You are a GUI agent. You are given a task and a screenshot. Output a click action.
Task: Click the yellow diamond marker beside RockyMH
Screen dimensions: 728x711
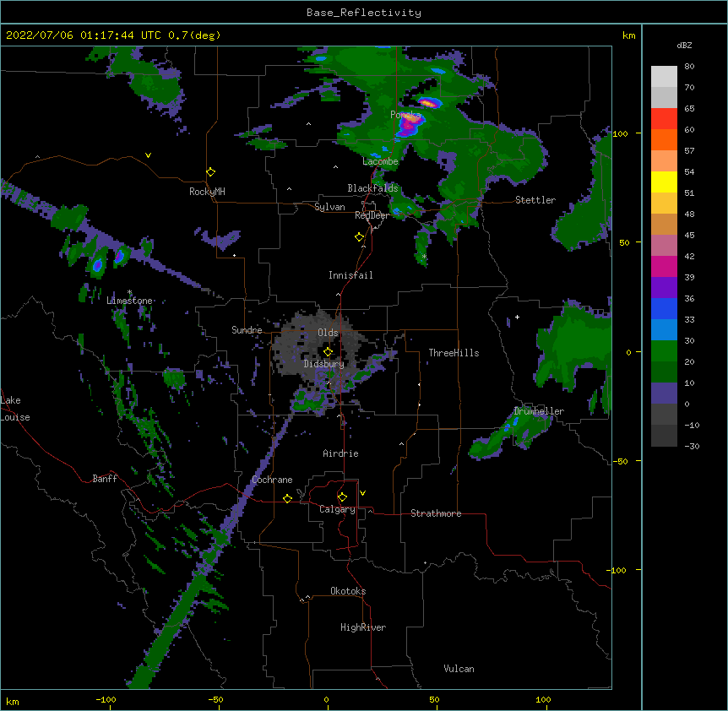[x=211, y=172]
